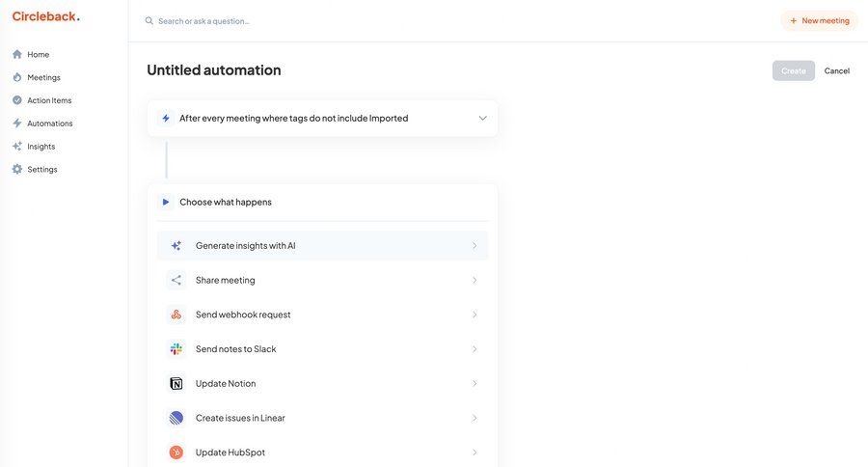Viewport: 868px width, 467px height.
Task: Click the share icon beside Share meeting
Action: coord(176,280)
